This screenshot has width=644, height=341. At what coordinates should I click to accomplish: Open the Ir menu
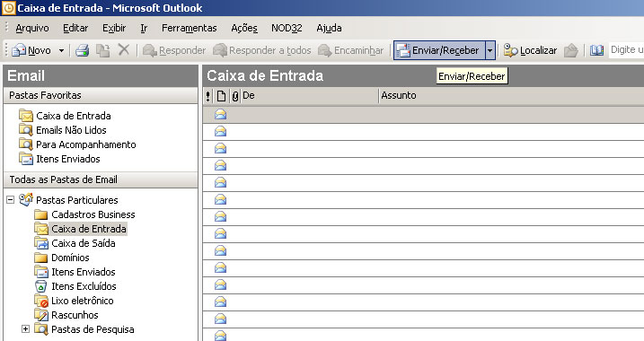[x=144, y=28]
